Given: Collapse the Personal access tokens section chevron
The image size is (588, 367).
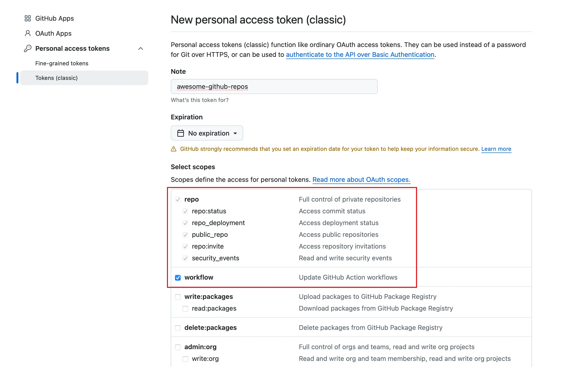Looking at the screenshot, I should tap(140, 49).
